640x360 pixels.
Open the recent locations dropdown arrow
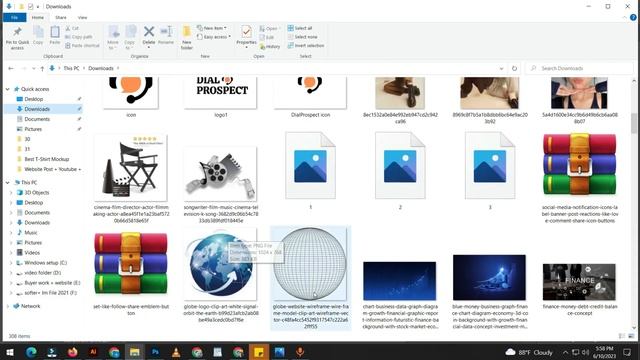click(33, 69)
